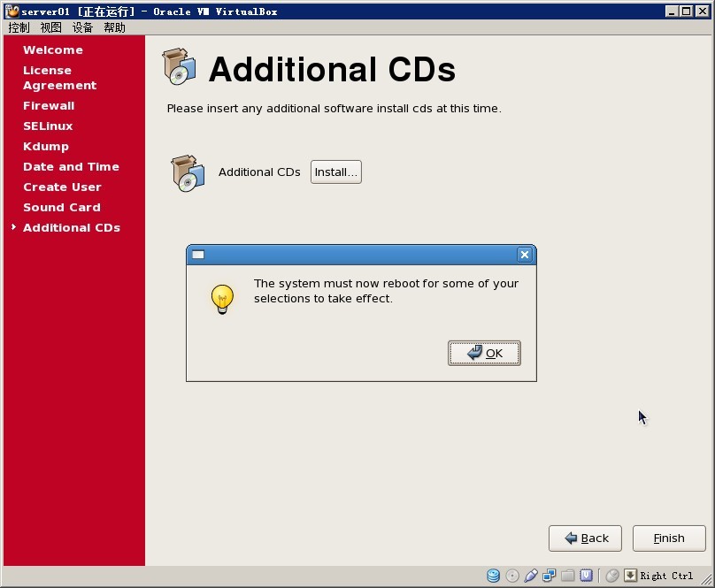715x588 pixels.
Task: Click the arrow marker beside Additional CDs
Action: [x=13, y=226]
